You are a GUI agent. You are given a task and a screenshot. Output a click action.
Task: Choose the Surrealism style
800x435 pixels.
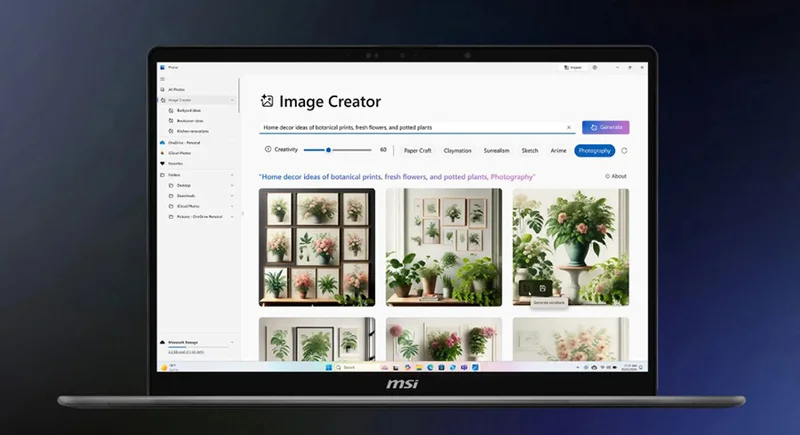pos(497,150)
